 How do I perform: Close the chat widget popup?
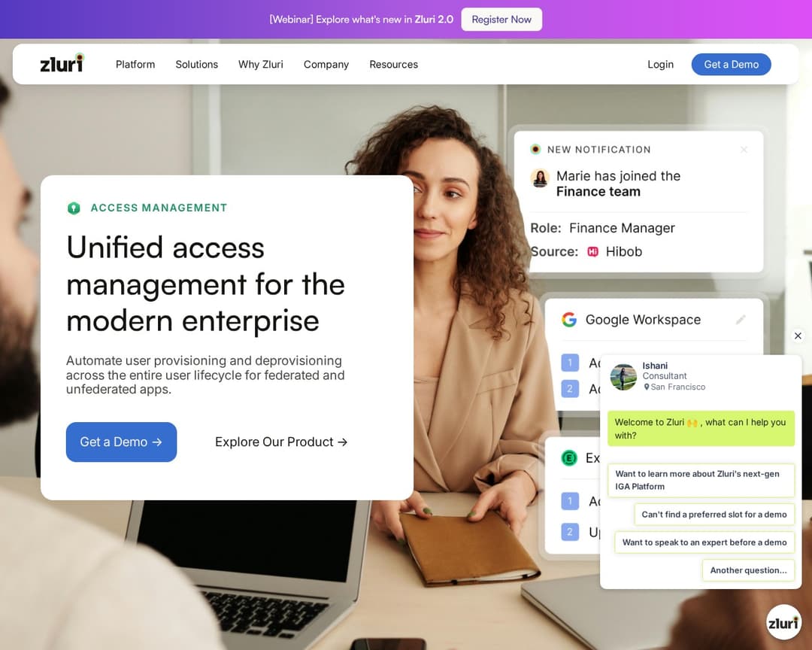798,336
